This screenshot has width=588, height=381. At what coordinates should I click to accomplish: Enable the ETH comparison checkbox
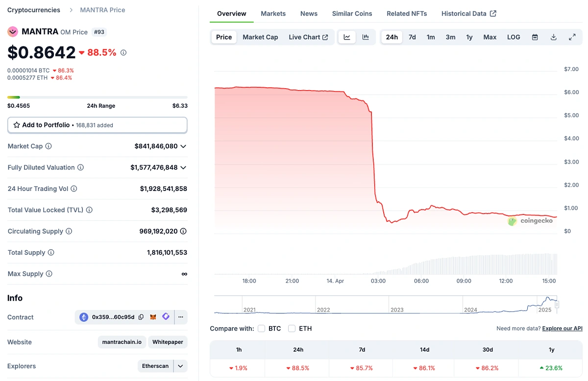[292, 329]
